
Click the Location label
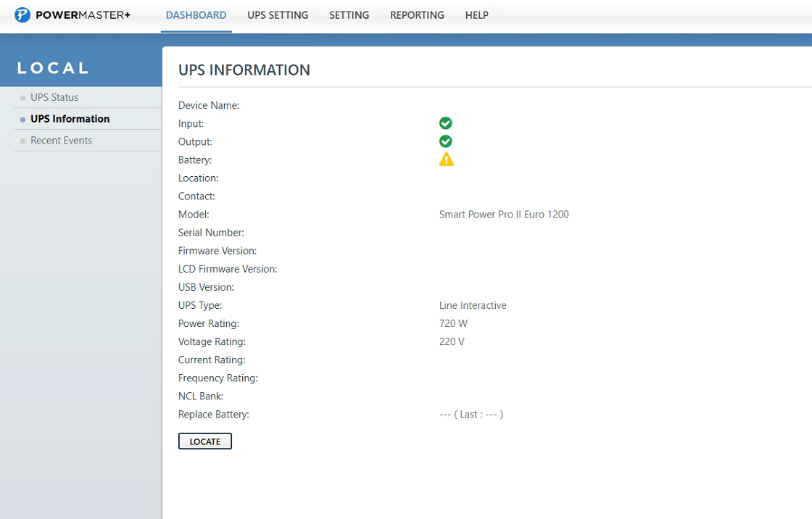199,178
